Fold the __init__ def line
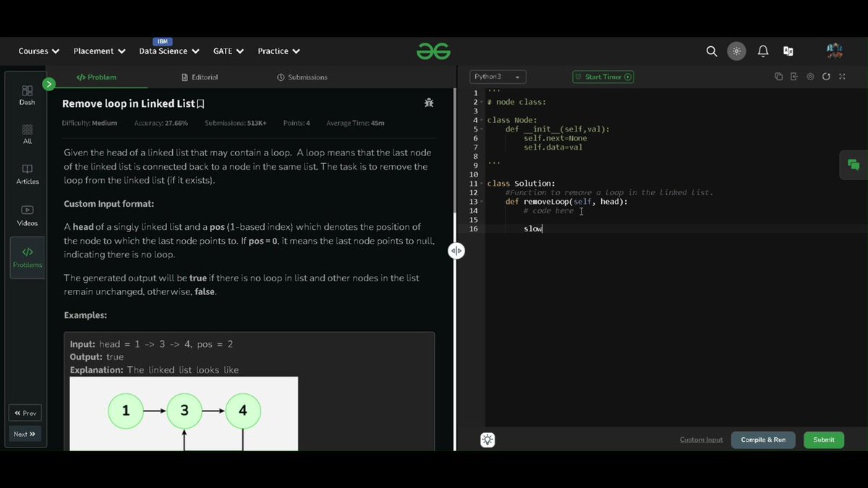868x488 pixels. coord(482,129)
